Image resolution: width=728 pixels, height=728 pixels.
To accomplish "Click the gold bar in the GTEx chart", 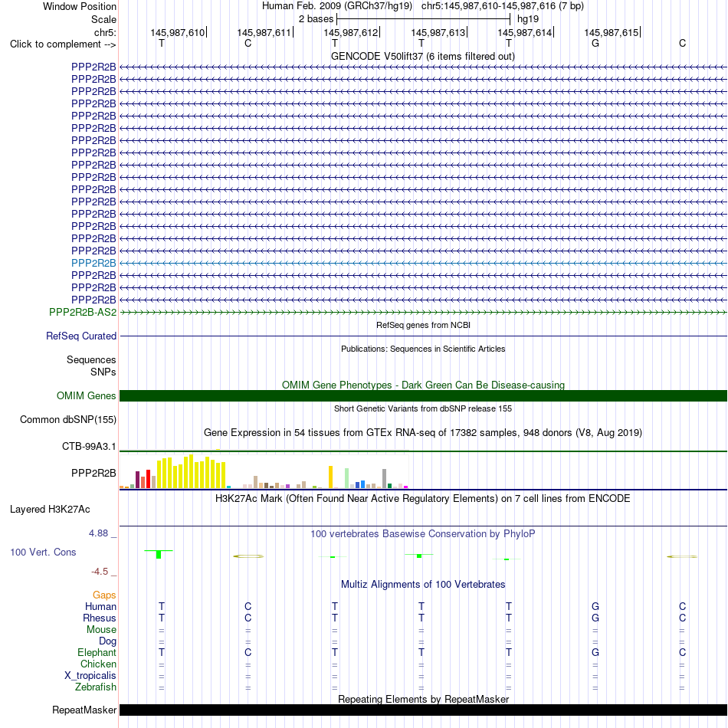I will pos(330,477).
